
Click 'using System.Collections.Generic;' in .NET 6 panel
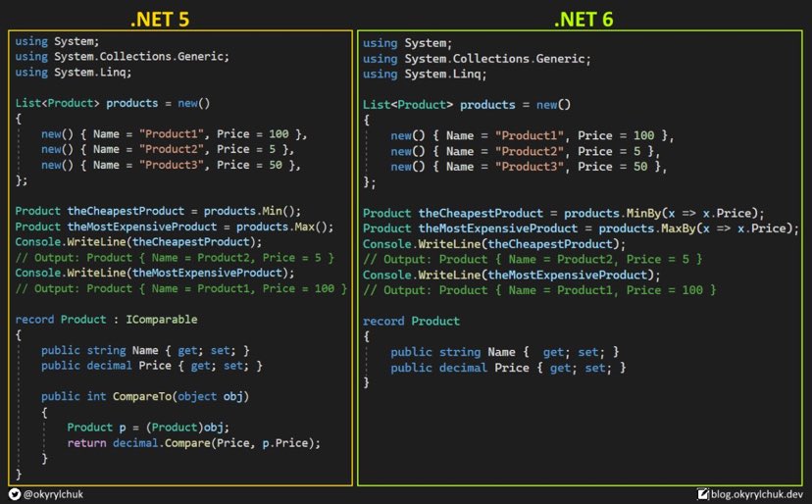[477, 59]
